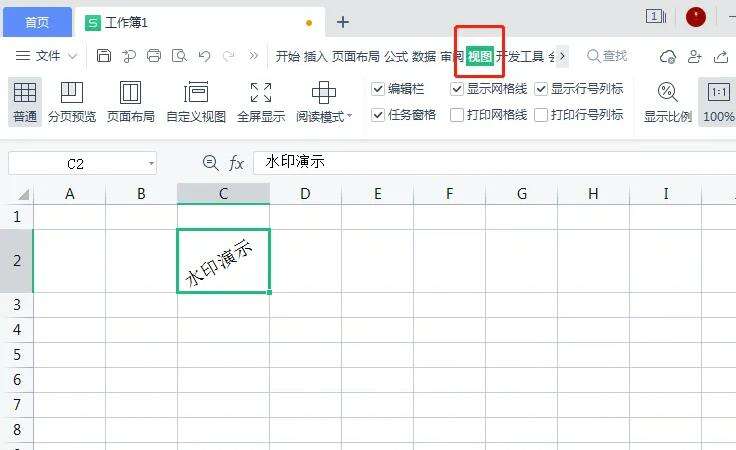Click the fx insert function icon
736x450 pixels.
click(236, 163)
